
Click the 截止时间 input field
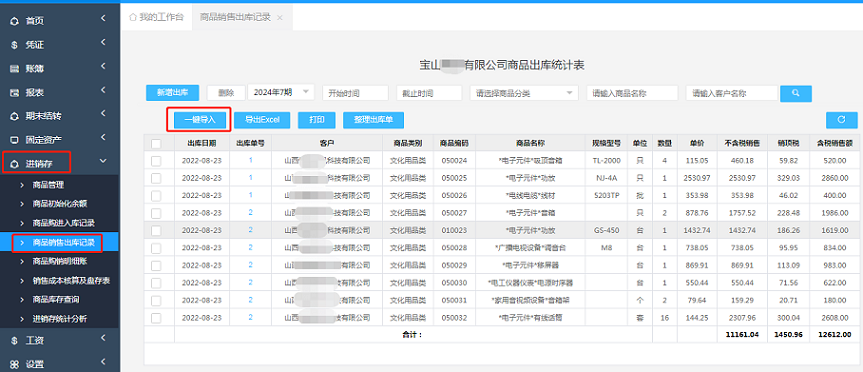click(429, 93)
